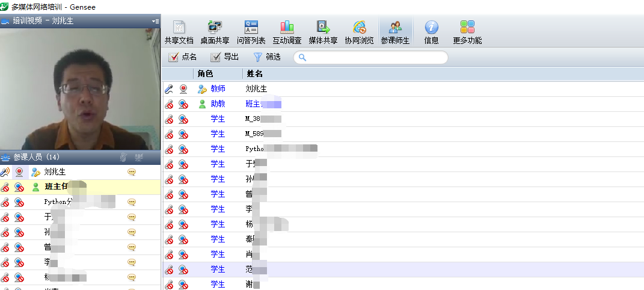644x290 pixels.
Task: Click the green assistant icon beside 助教
Action: point(202,104)
